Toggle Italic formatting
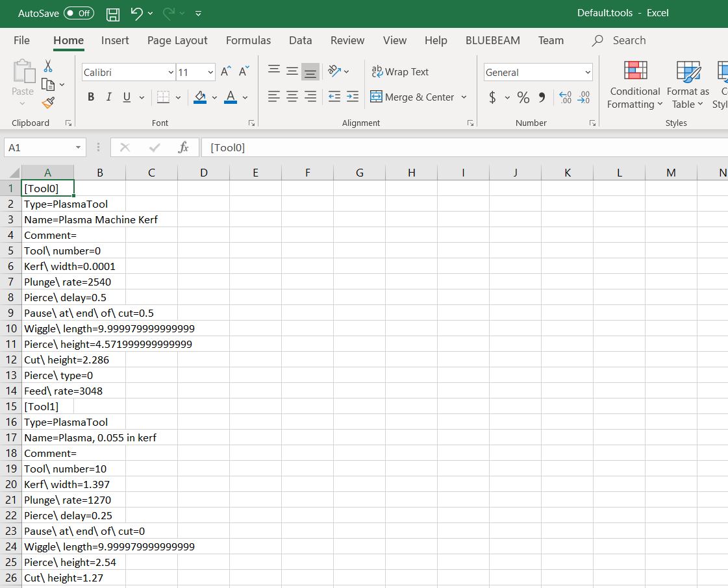The height and width of the screenshot is (588, 728). pos(108,97)
